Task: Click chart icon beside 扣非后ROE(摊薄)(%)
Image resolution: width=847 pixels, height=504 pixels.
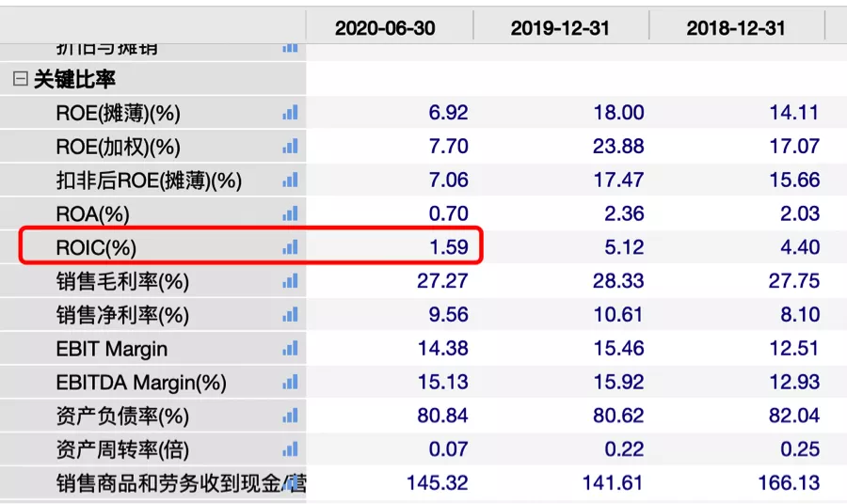Action: pos(290,181)
